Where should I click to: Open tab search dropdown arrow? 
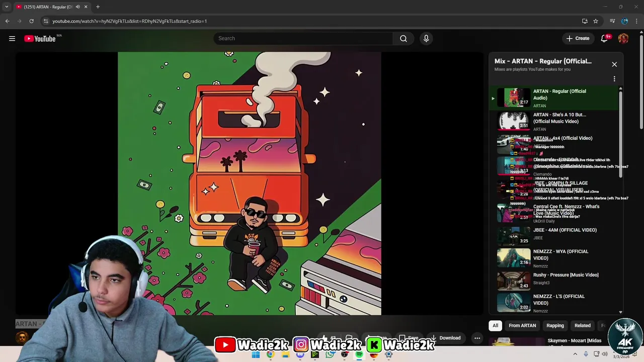(x=7, y=7)
